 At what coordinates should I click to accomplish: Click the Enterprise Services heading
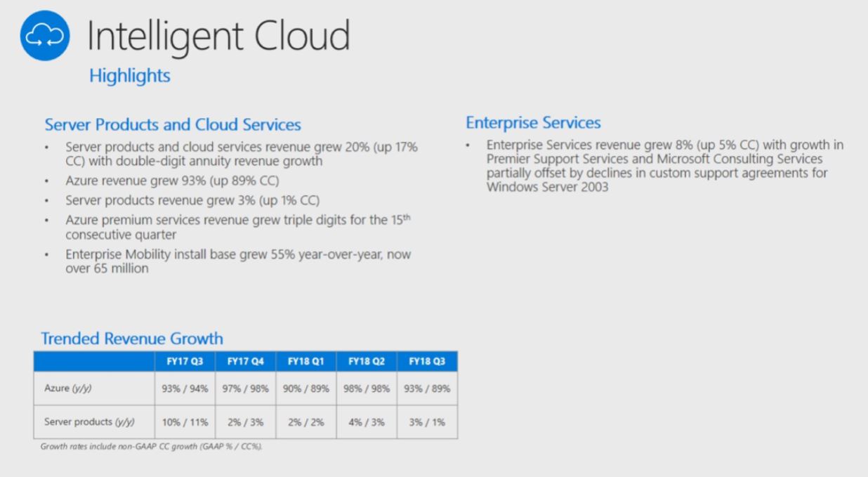pos(533,123)
